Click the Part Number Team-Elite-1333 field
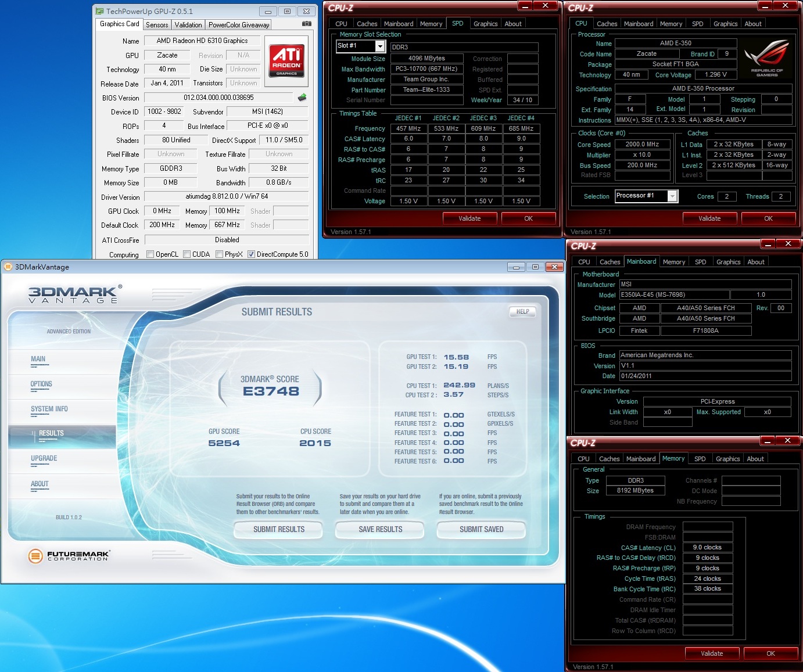The image size is (803, 672). tap(426, 90)
